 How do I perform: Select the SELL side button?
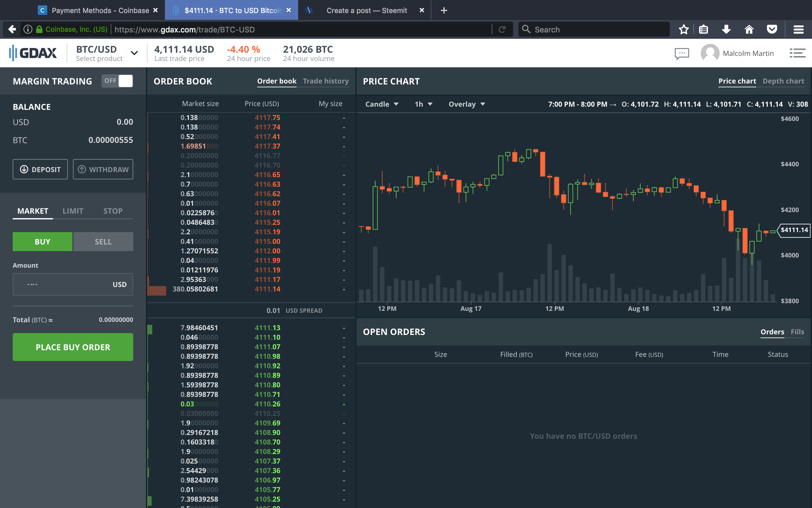103,242
